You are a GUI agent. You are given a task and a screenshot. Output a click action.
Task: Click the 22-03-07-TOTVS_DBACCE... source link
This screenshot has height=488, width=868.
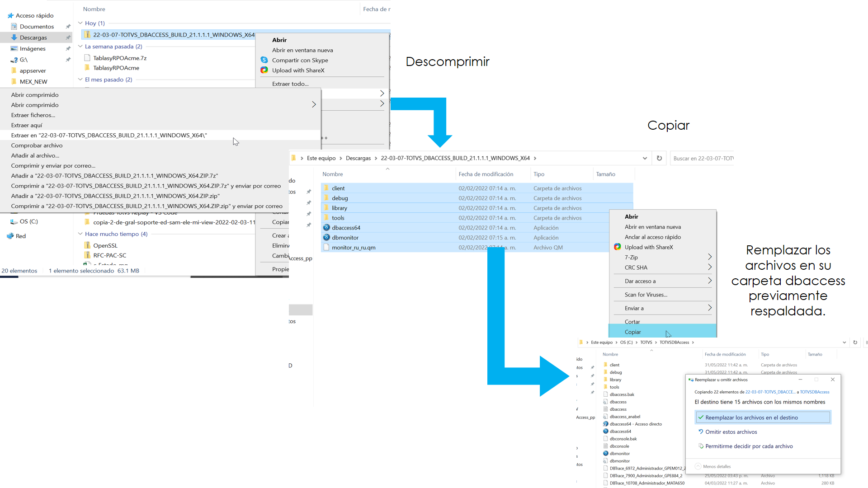pyautogui.click(x=770, y=392)
